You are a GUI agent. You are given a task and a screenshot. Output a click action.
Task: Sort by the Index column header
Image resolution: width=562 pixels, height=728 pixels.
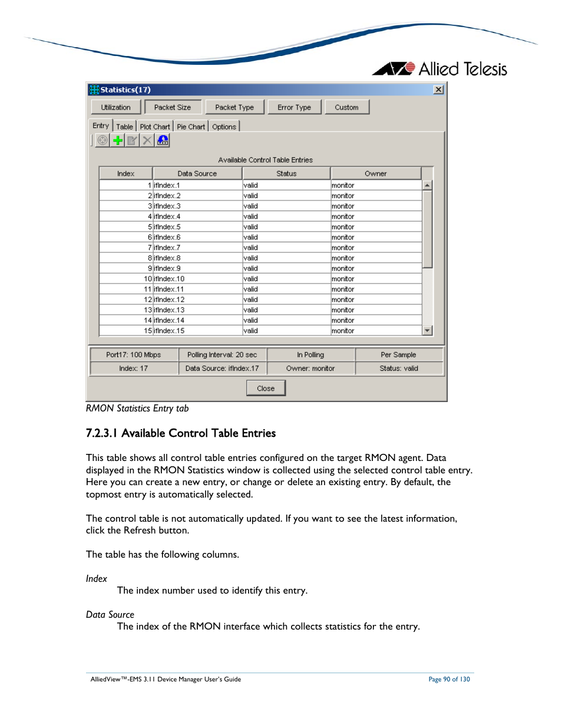(x=126, y=173)
